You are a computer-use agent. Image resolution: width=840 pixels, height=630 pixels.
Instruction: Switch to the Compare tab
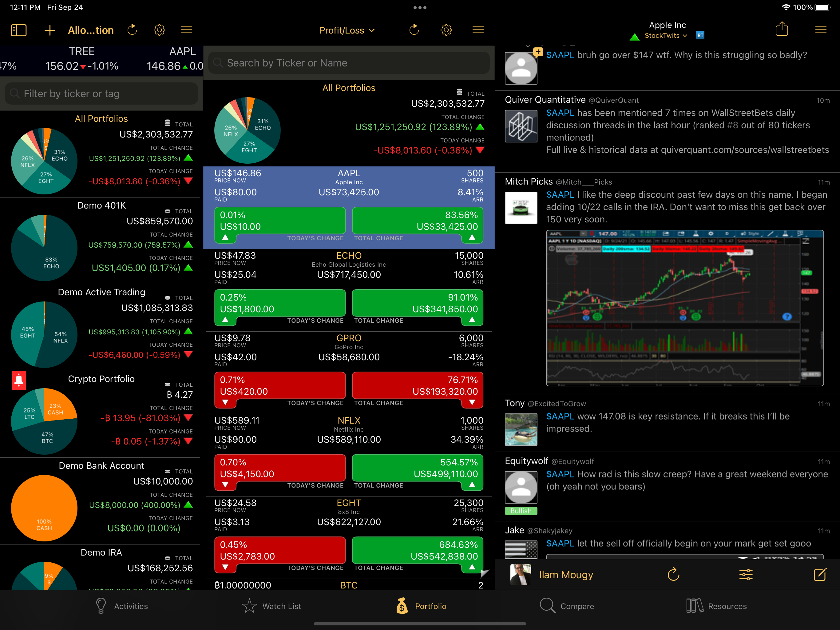click(x=567, y=606)
